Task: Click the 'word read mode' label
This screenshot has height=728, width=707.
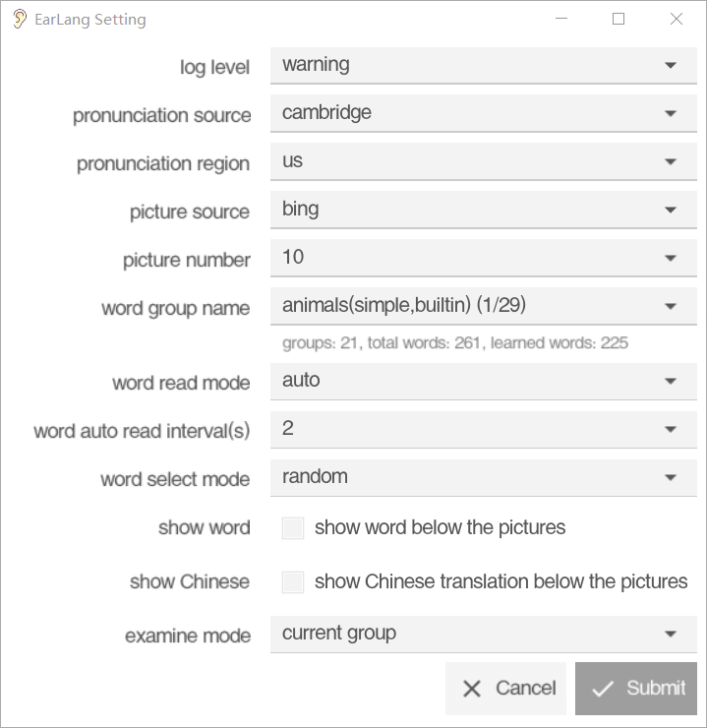Action: 181,384
